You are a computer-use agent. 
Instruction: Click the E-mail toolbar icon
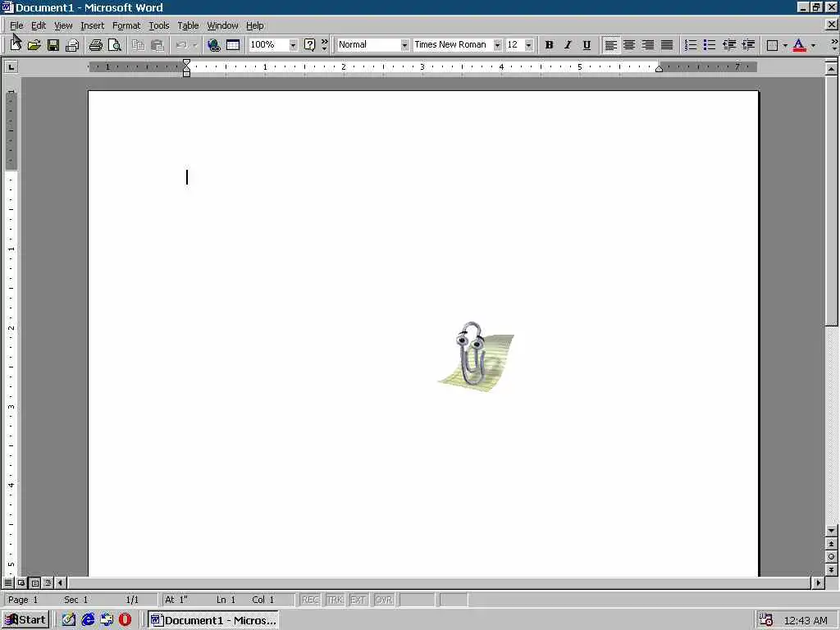click(72, 45)
